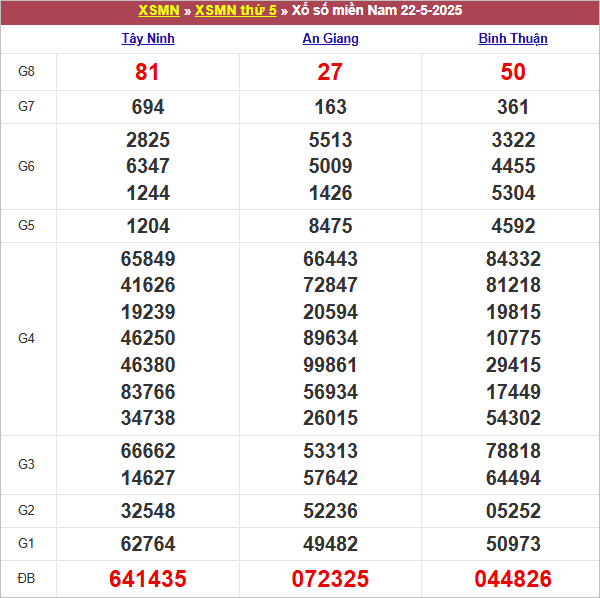Open the XSMN thứ 5 link
600x598 pixels.
pyautogui.click(x=236, y=10)
